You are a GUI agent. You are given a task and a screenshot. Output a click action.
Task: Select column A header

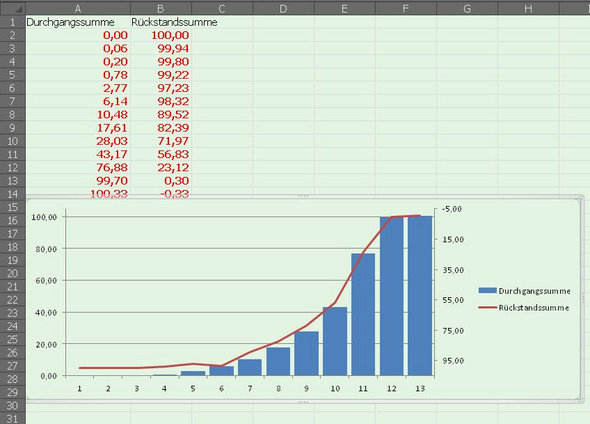coord(78,9)
